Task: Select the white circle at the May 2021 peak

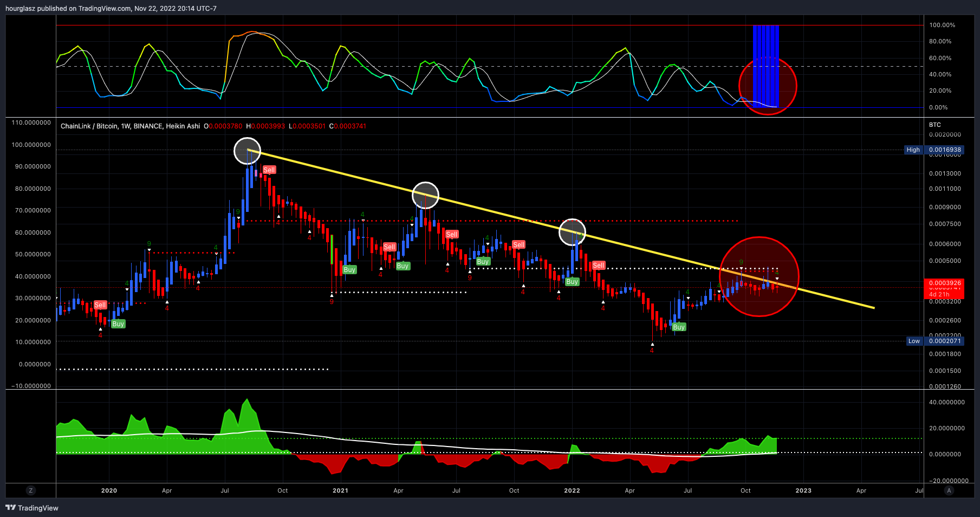Action: (x=425, y=195)
